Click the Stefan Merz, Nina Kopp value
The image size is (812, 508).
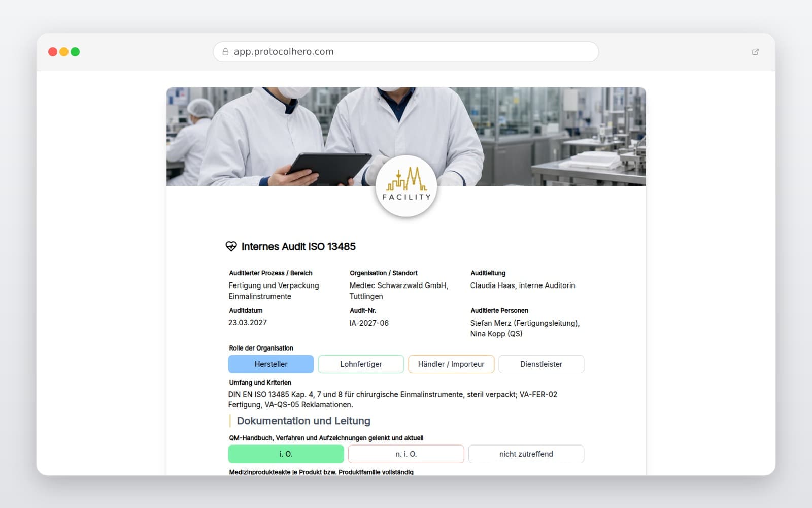[x=525, y=328]
